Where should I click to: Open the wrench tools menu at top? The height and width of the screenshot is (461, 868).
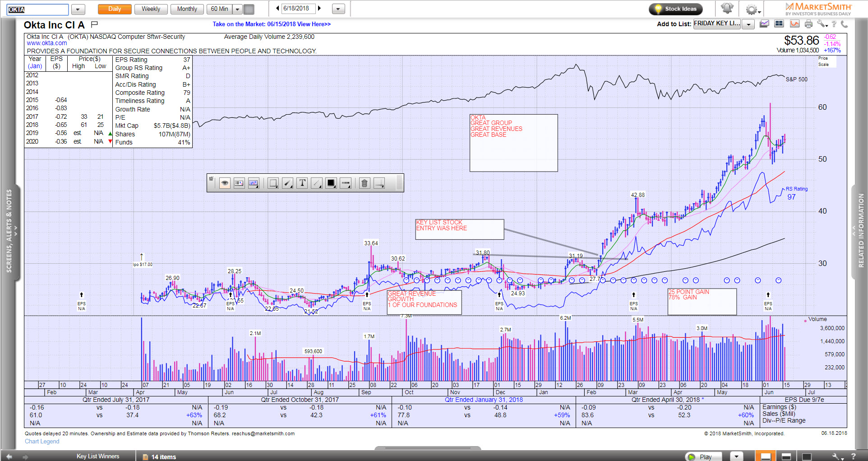[x=822, y=24]
